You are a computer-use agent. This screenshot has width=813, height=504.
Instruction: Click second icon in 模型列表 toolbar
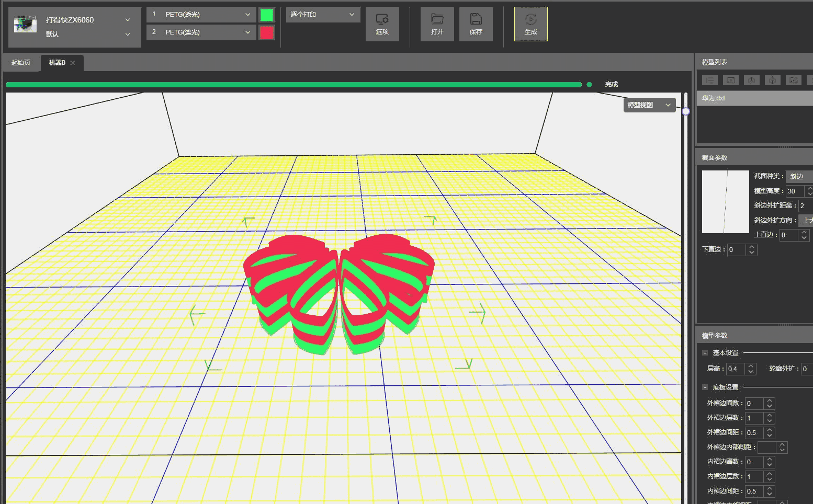(x=731, y=80)
